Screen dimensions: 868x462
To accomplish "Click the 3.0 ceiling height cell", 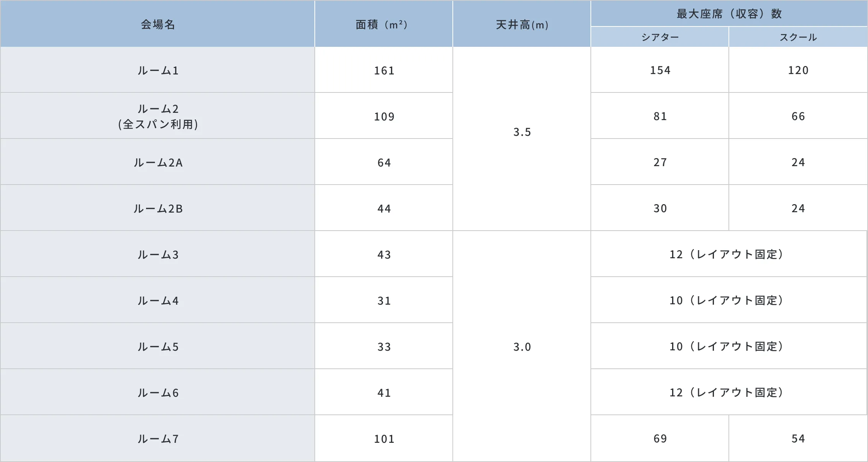I will tap(522, 347).
